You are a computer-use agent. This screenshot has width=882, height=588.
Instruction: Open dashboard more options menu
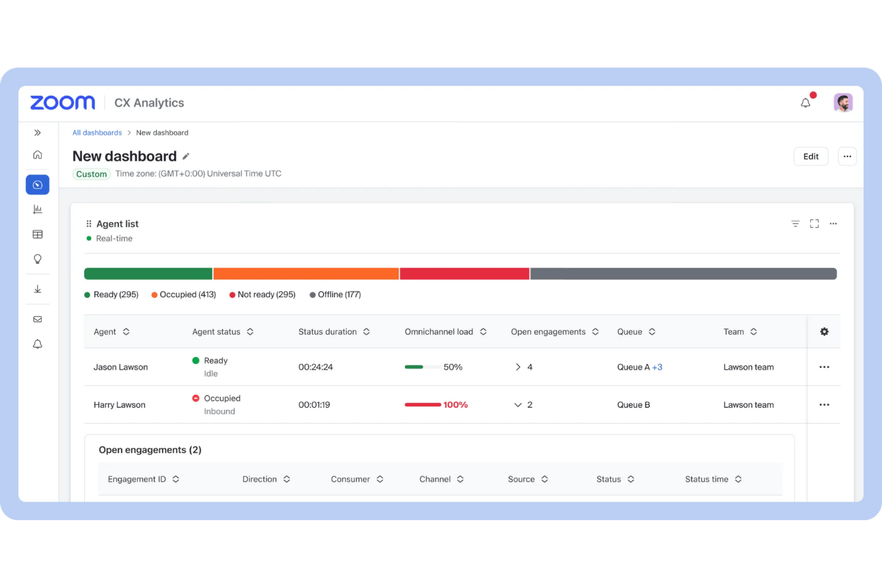(847, 157)
